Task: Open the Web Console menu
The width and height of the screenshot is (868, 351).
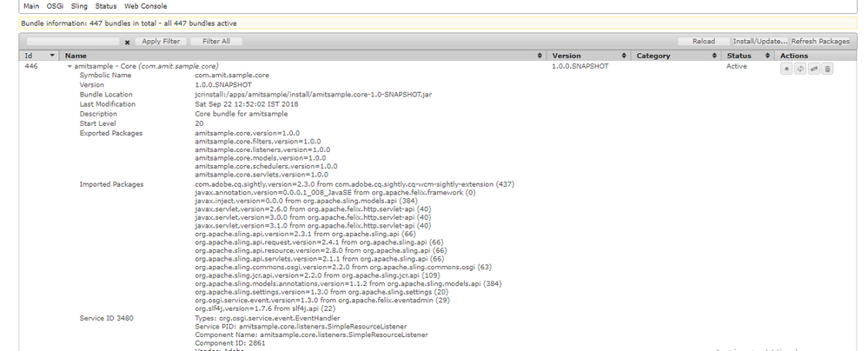Action: coord(145,6)
